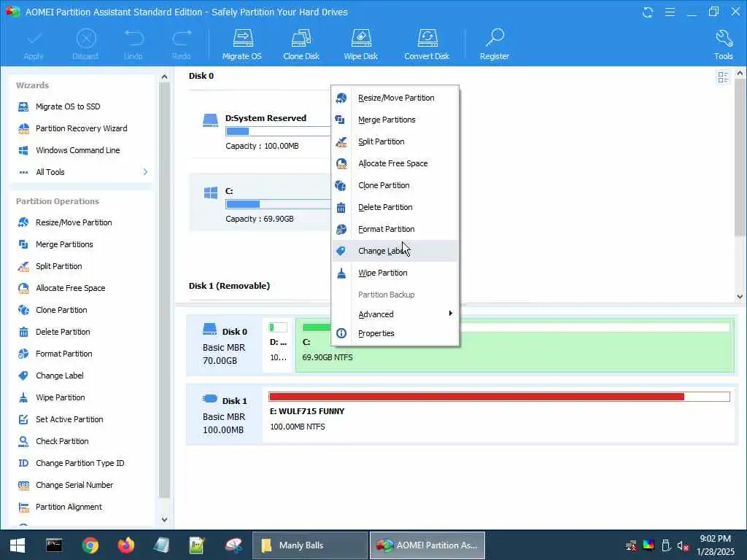Switch to the Manly Balls folder window
Viewport: 747px width, 560px height.
[309, 545]
